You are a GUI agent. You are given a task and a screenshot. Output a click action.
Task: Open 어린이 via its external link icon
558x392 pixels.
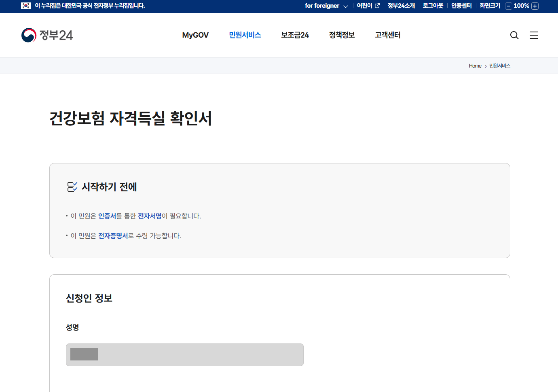[376, 6]
